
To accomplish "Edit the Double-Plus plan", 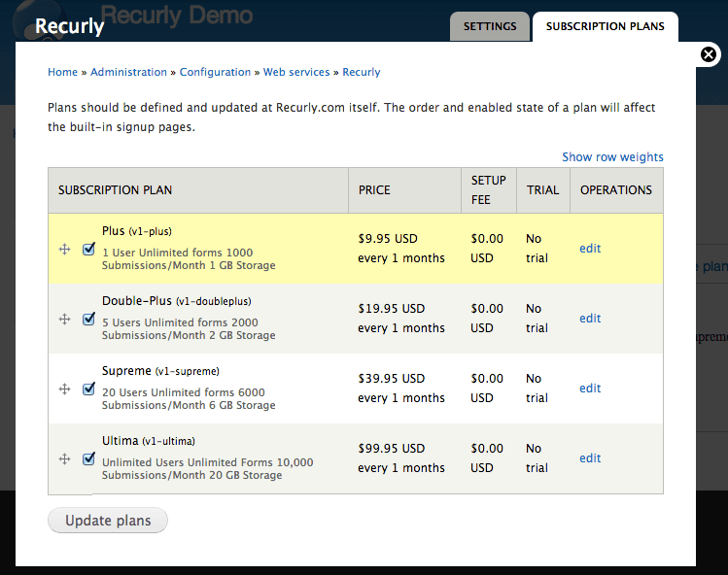I will tap(590, 319).
